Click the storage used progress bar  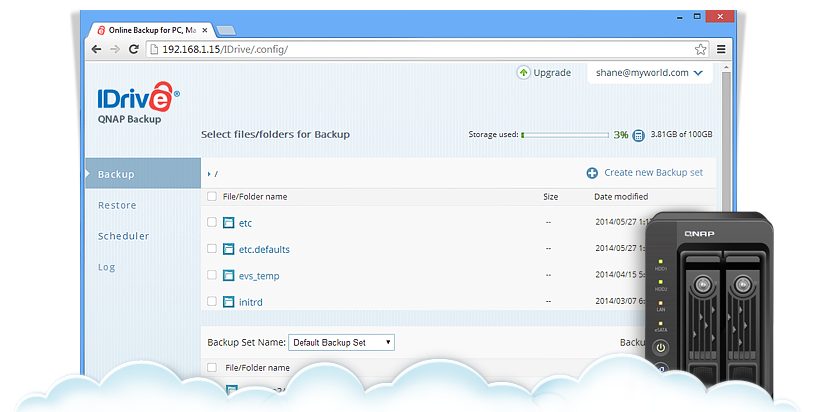(x=565, y=135)
